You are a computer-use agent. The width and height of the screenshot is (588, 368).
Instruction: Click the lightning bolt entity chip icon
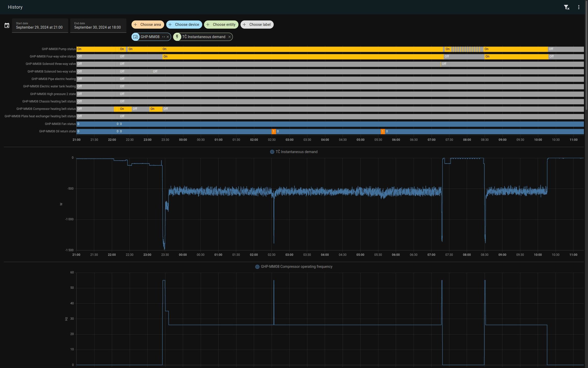click(177, 37)
